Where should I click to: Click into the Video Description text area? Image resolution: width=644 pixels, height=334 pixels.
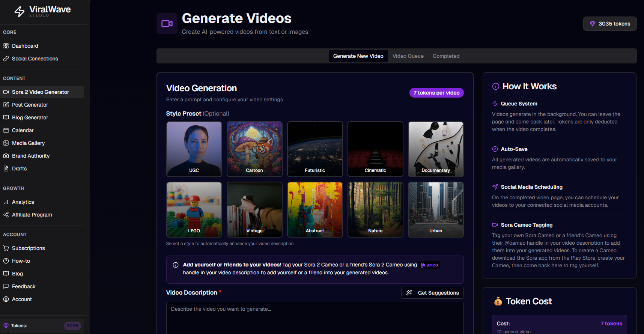click(x=315, y=318)
